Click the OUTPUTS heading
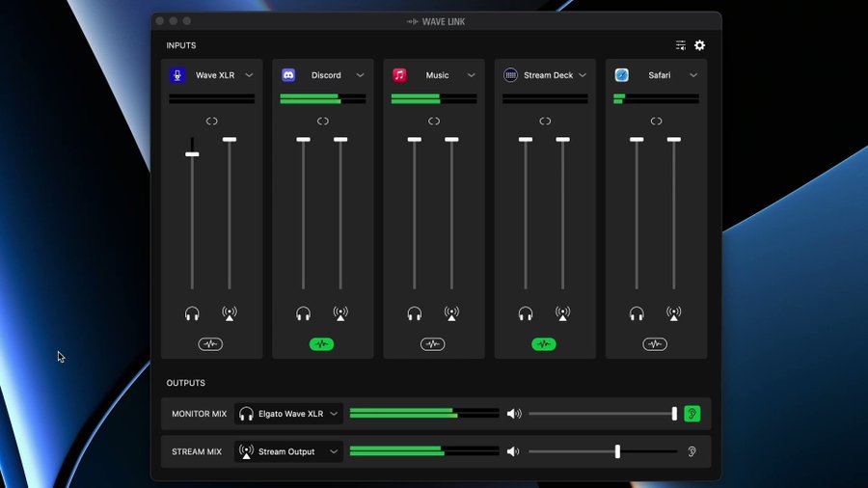The width and height of the screenshot is (868, 488). pyautogui.click(x=185, y=383)
